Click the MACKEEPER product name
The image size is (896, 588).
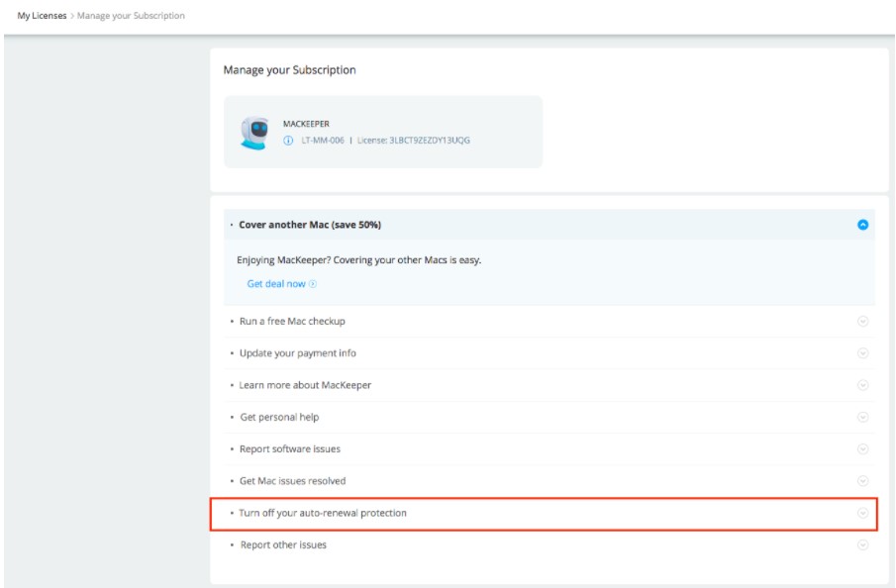pyautogui.click(x=306, y=124)
